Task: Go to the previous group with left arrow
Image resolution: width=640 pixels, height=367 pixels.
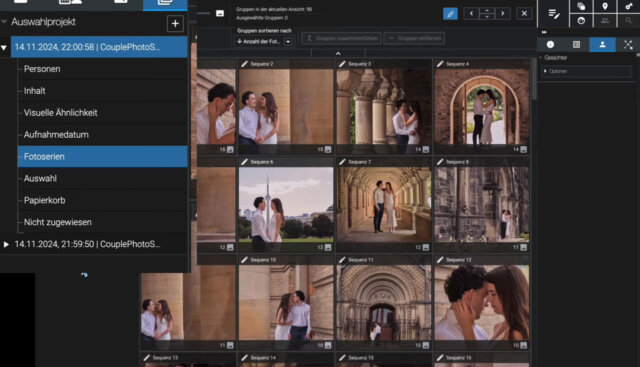Action: point(471,13)
